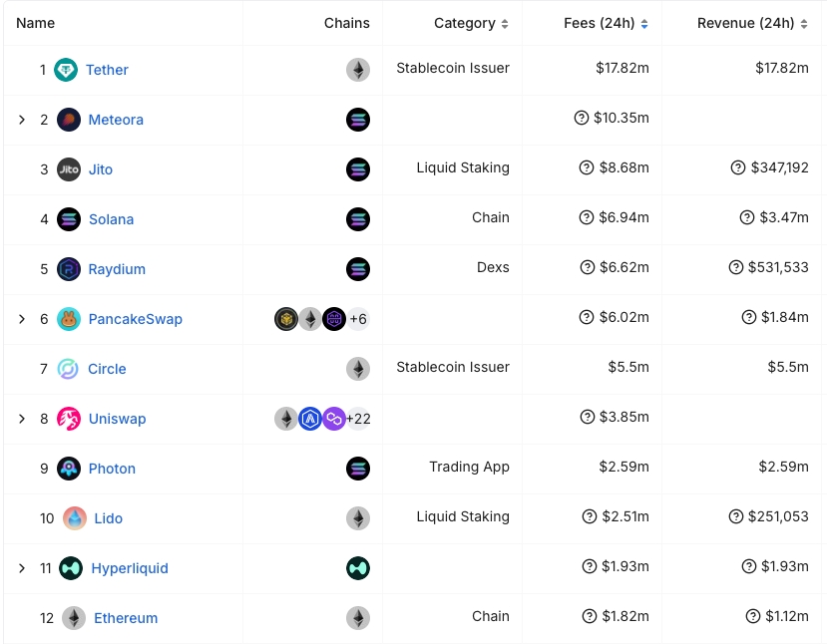Click BSC chain icon in PancakeSwap row
Screen dimensions: 827x644
point(286,319)
